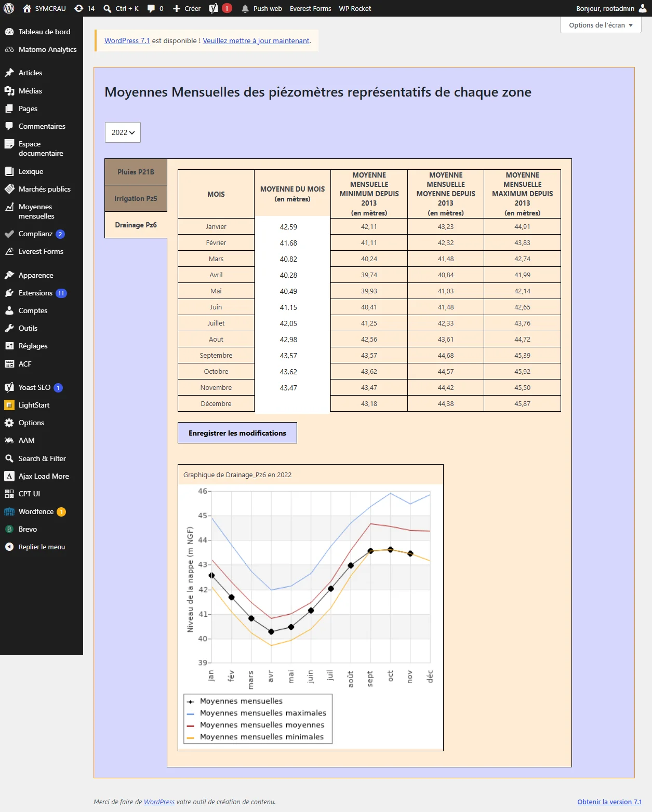Open the Comptes menu item
This screenshot has width=652, height=812.
42,310
